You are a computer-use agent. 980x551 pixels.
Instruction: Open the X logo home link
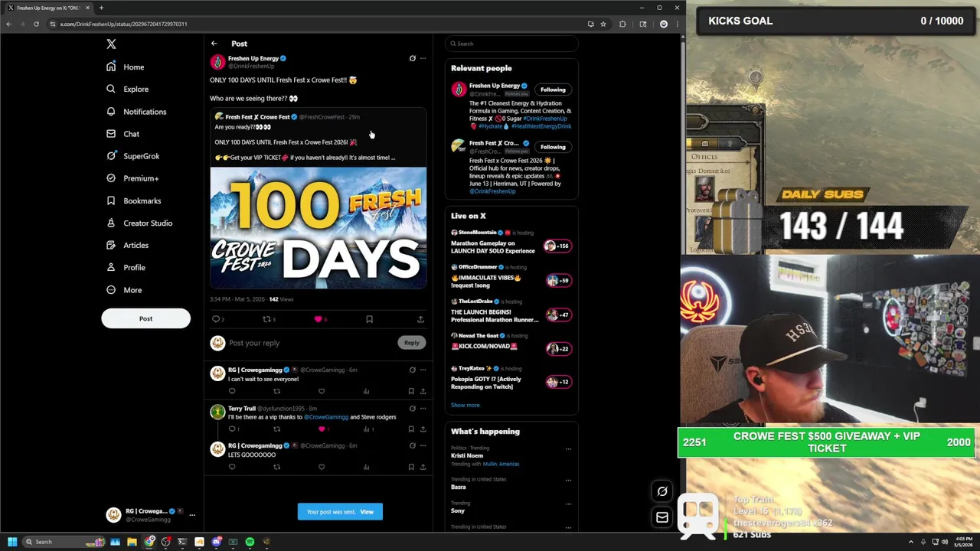click(111, 44)
